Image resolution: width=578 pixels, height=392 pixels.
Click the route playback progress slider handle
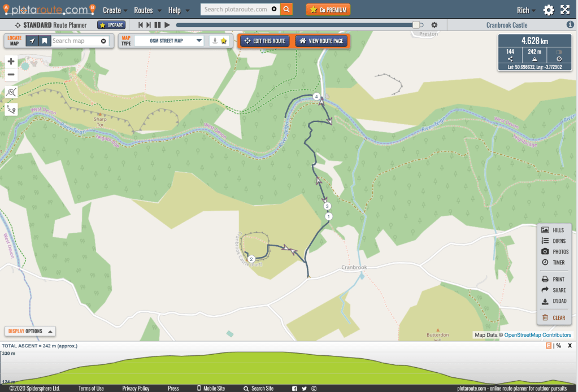tap(417, 25)
